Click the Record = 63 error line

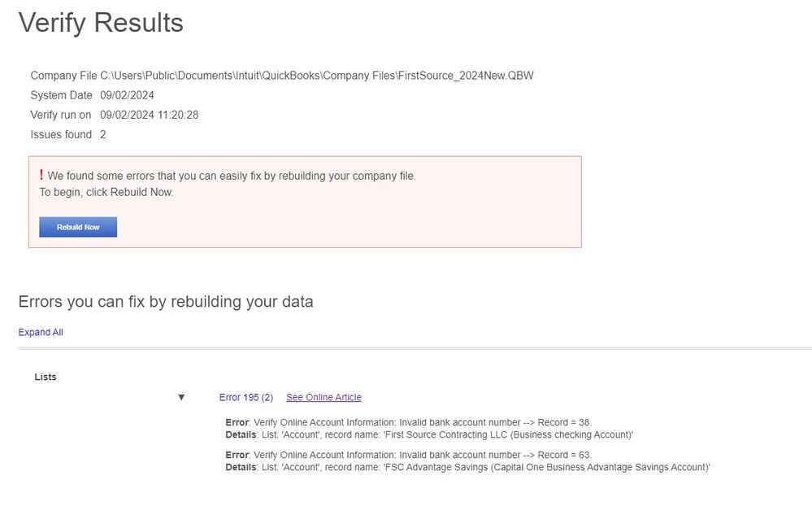(x=408, y=455)
